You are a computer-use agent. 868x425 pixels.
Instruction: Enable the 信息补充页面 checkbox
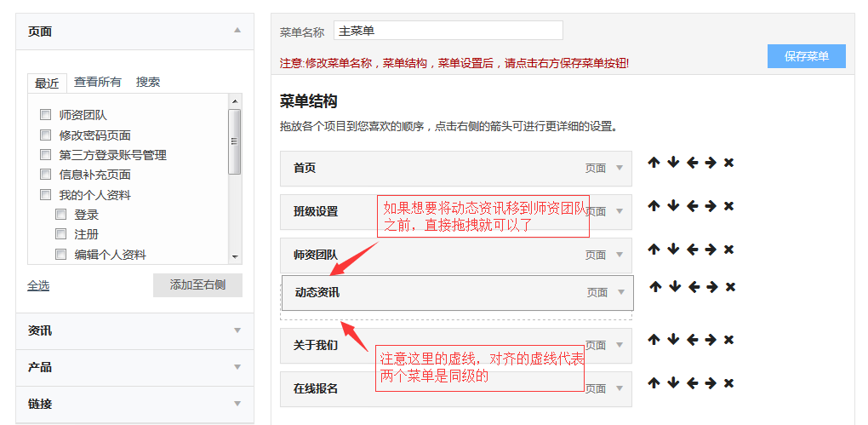pyautogui.click(x=45, y=175)
